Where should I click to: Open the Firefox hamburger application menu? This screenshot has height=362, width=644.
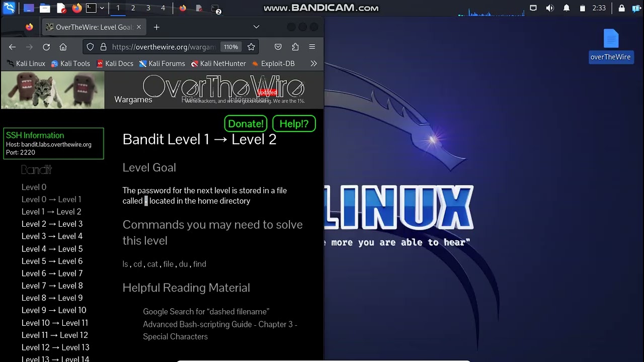[312, 47]
